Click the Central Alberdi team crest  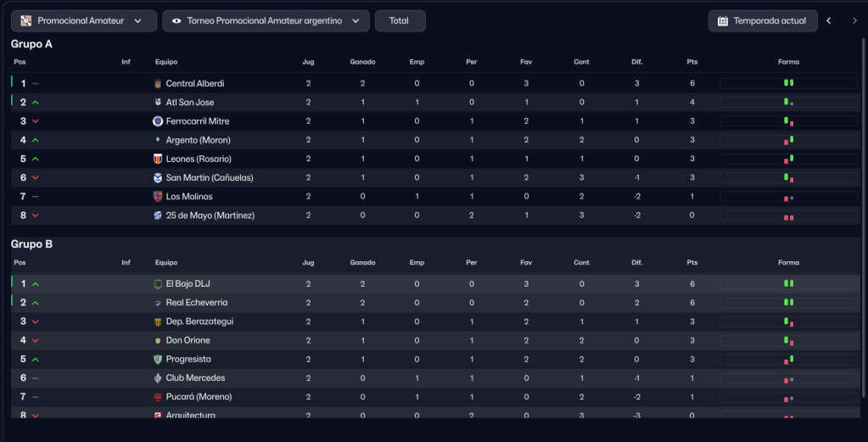[x=157, y=84]
